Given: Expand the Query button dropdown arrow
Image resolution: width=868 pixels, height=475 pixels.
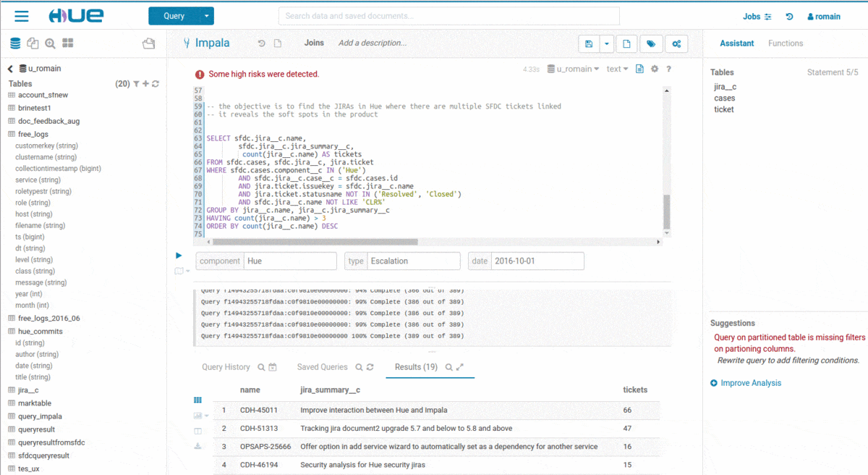Looking at the screenshot, I should [207, 16].
